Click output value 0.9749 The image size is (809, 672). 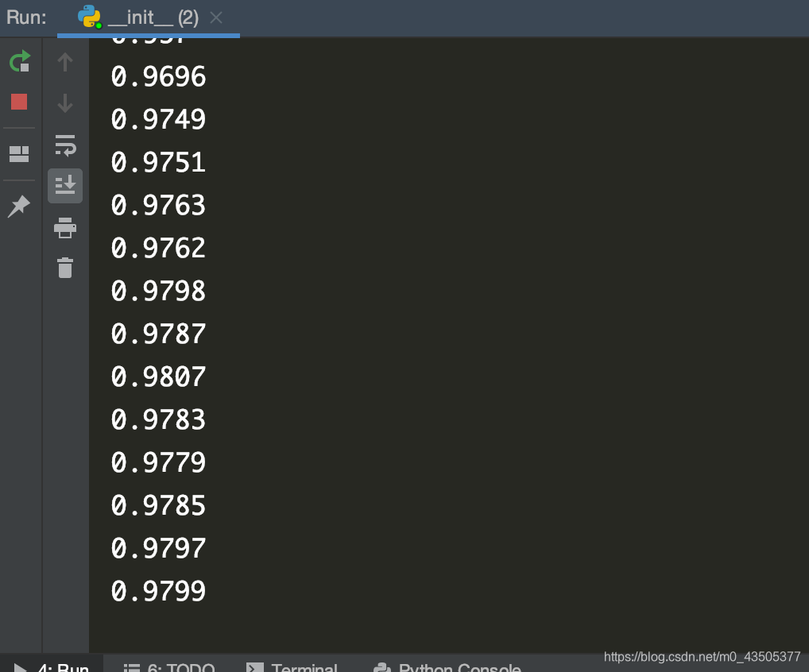pos(158,120)
